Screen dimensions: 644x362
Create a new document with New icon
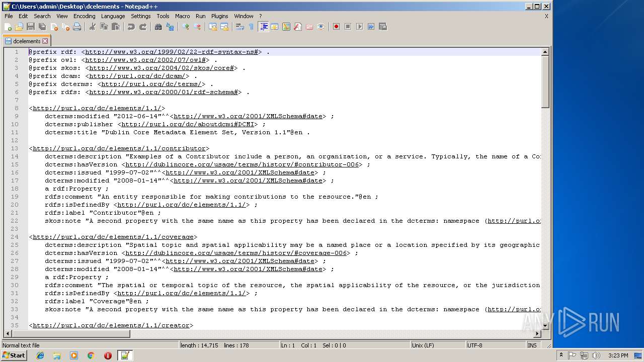tap(8, 27)
